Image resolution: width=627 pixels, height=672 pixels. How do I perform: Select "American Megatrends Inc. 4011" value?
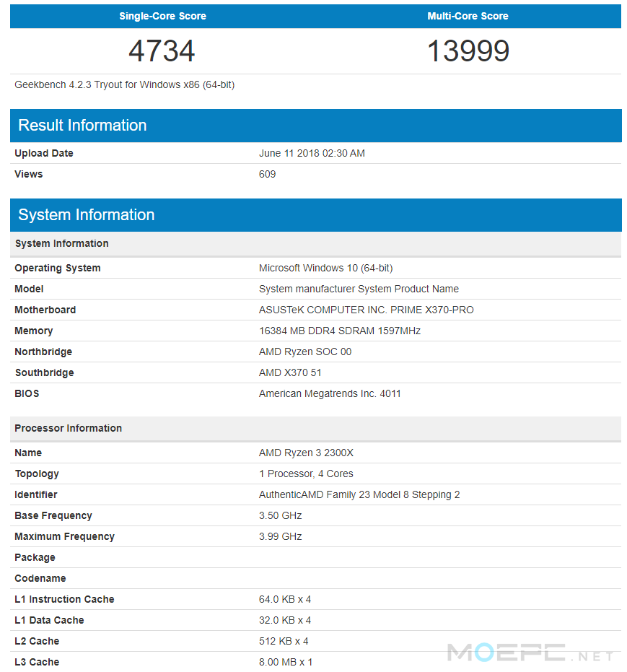pyautogui.click(x=330, y=394)
